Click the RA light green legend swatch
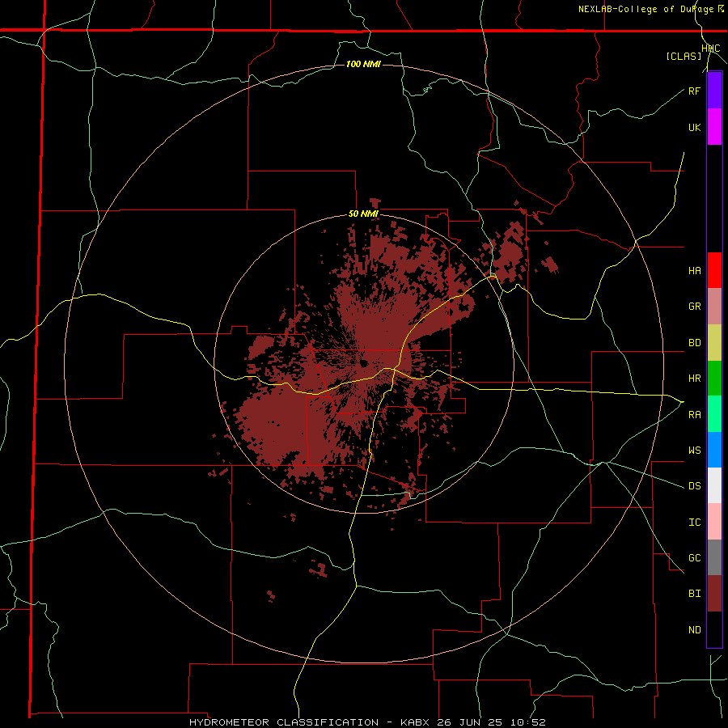This screenshot has height=728, width=728. [714, 414]
